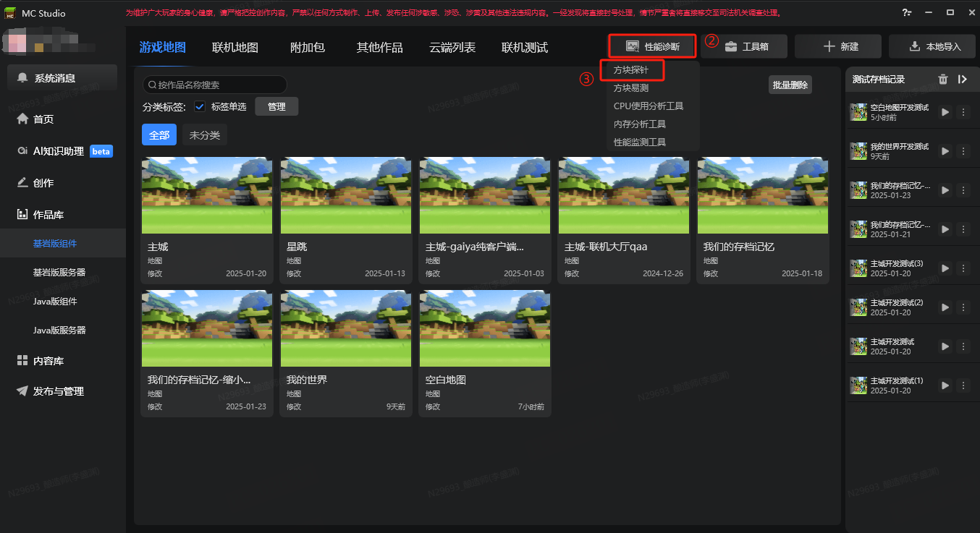Viewport: 980px width, 533px height.
Task: Open more options for 主城开发测试(1)
Action: pos(963,385)
